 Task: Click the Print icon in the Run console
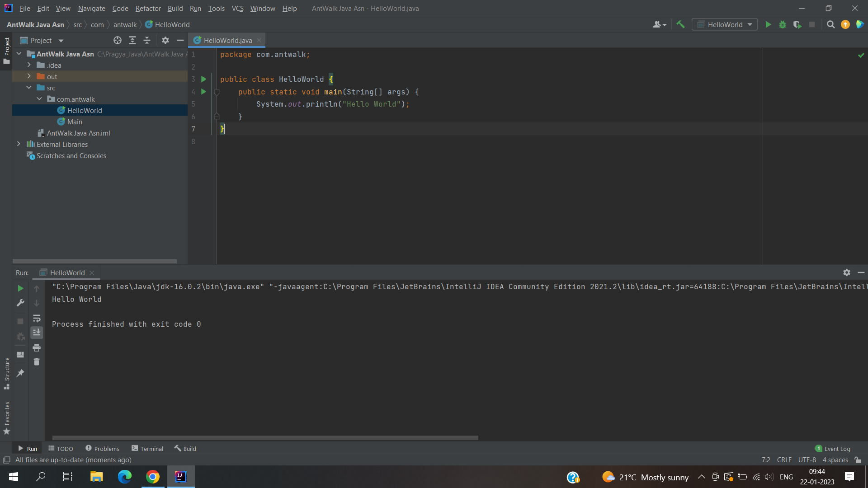(x=37, y=348)
